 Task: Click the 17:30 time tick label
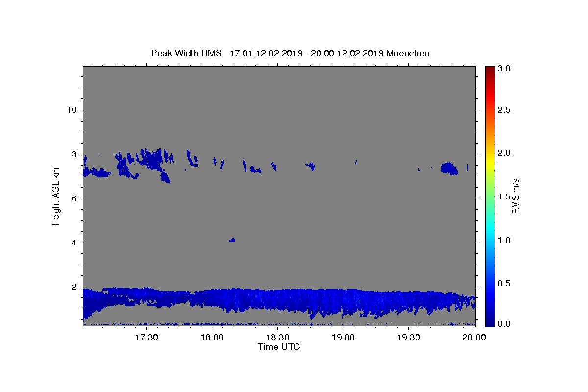point(146,337)
